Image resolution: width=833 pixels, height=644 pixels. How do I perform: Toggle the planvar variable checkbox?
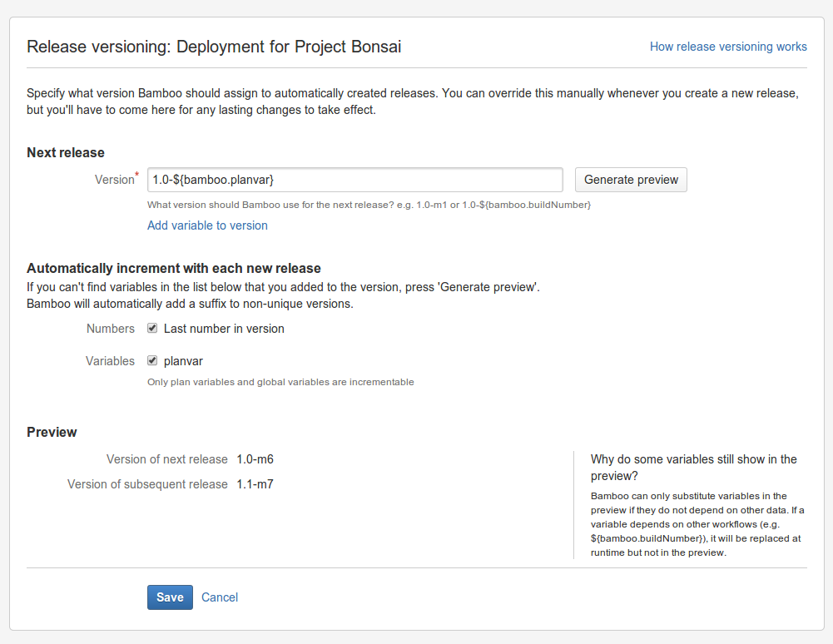coord(152,361)
